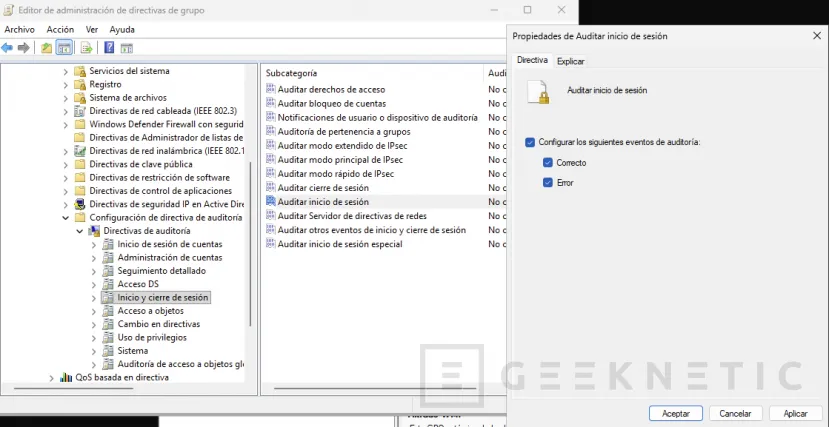The width and height of the screenshot is (829, 427).
Task: Expand the Registro tree node
Action: point(66,85)
